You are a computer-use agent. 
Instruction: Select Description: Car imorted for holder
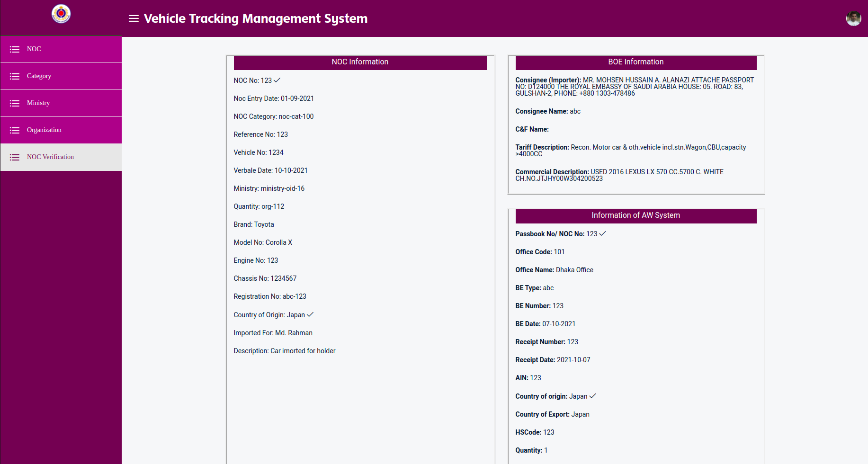[x=285, y=351]
